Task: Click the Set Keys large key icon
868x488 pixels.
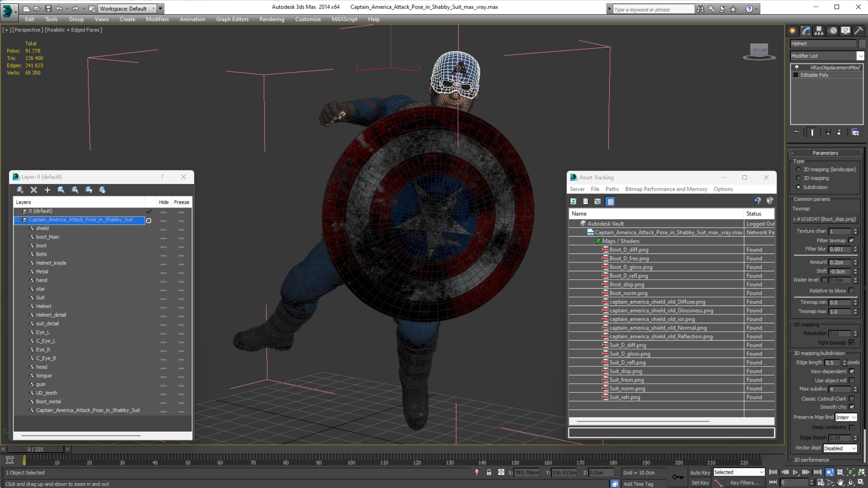Action: (678, 477)
